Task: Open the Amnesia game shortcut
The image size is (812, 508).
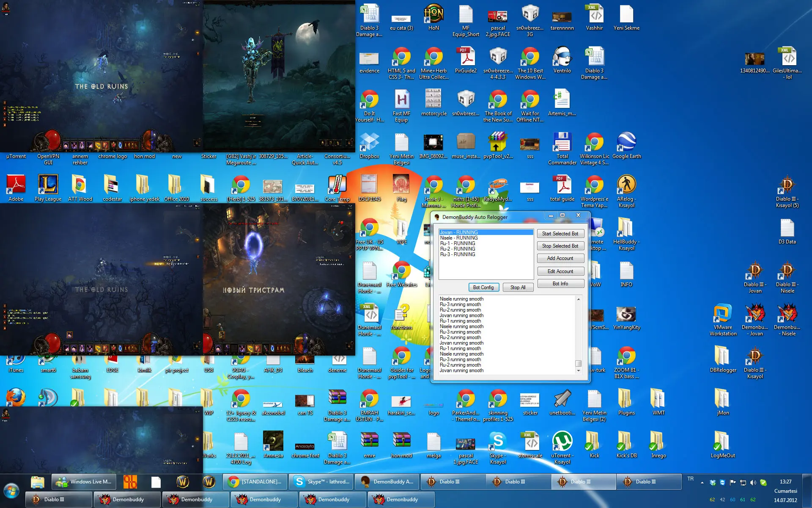Action: coord(273,444)
